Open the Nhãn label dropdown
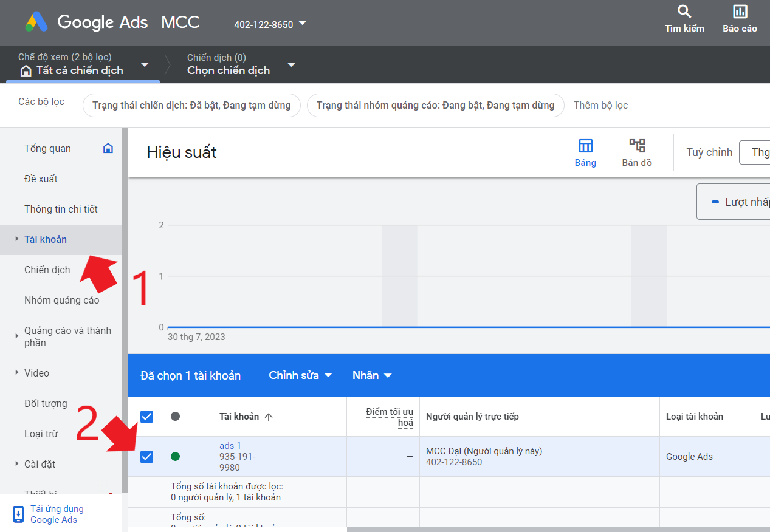Screen dimensions: 770x532 coord(372,375)
